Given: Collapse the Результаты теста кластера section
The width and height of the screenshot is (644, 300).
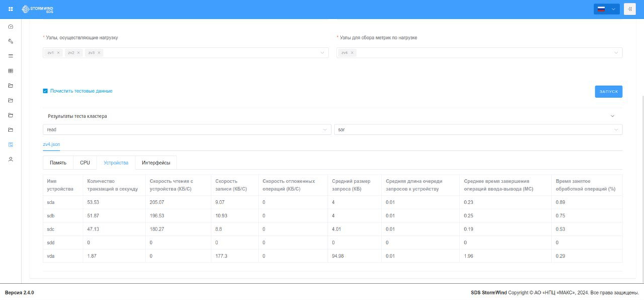Looking at the screenshot, I should [x=612, y=116].
